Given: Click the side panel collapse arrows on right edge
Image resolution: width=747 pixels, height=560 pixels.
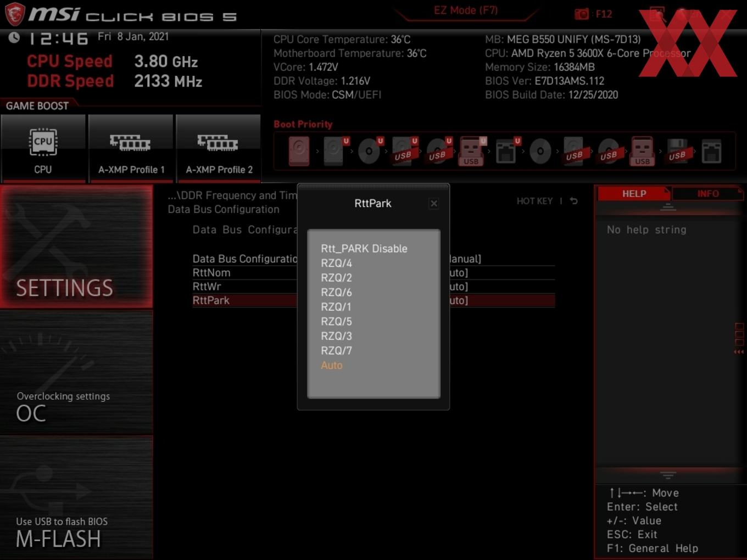Looking at the screenshot, I should pyautogui.click(x=739, y=351).
